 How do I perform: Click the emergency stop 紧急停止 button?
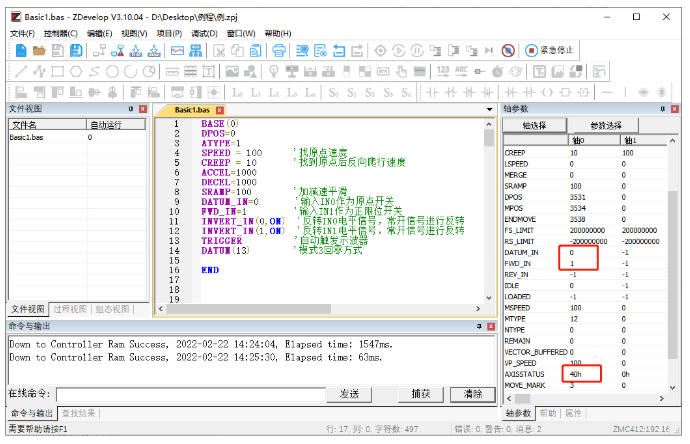(549, 50)
